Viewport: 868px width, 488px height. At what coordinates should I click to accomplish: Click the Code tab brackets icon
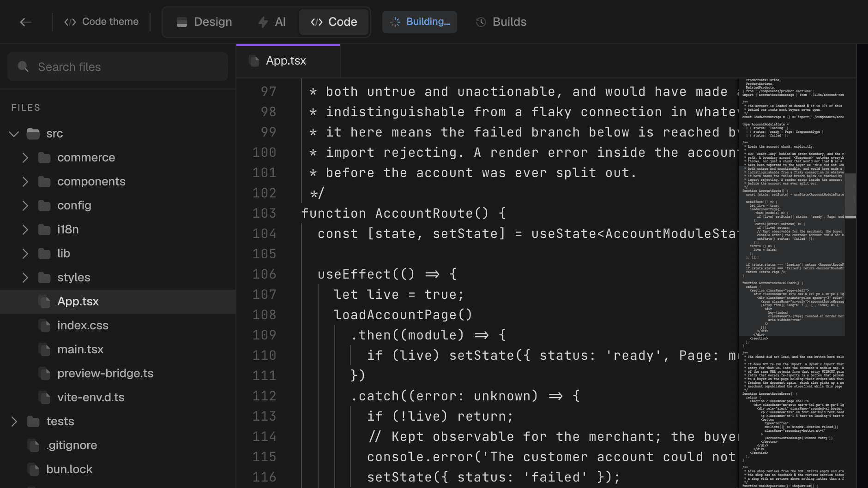[x=317, y=22]
